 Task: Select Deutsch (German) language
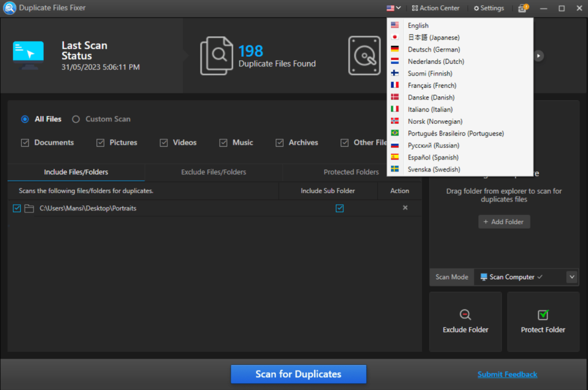460,49
